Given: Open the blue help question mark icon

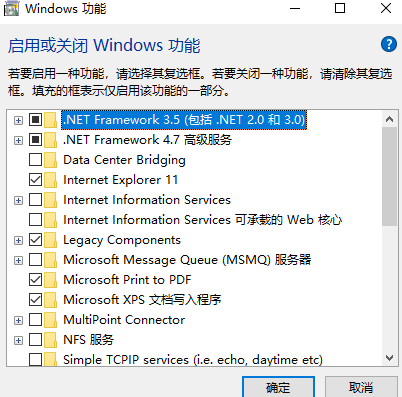Looking at the screenshot, I should coord(389,44).
